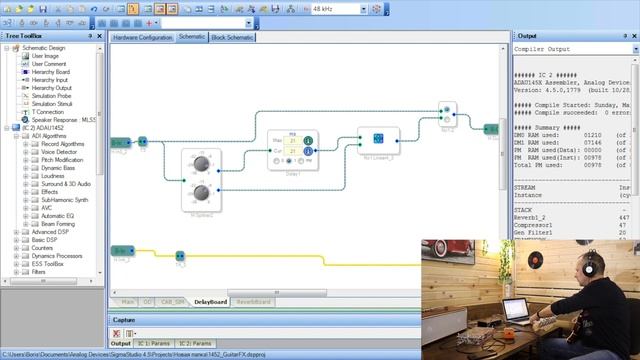Viewport: 640px width, 360px height.
Task: Collapse the ADI Algorithms folder
Action: 16,136
